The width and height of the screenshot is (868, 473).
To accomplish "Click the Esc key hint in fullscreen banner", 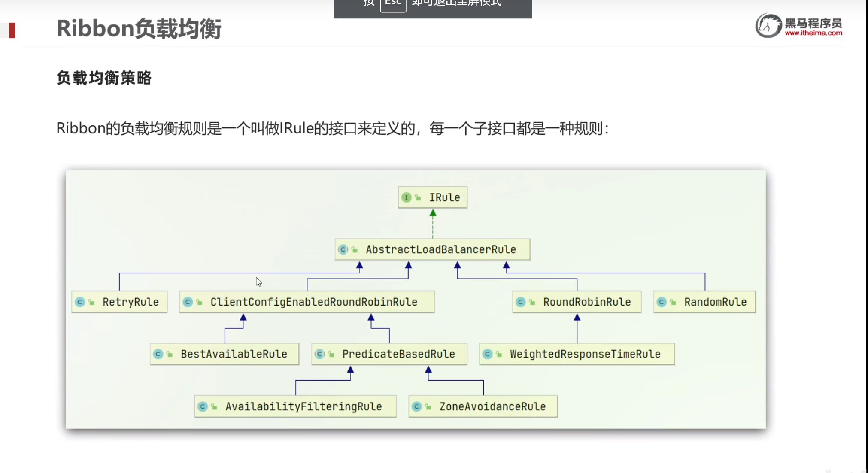I will pos(393,3).
